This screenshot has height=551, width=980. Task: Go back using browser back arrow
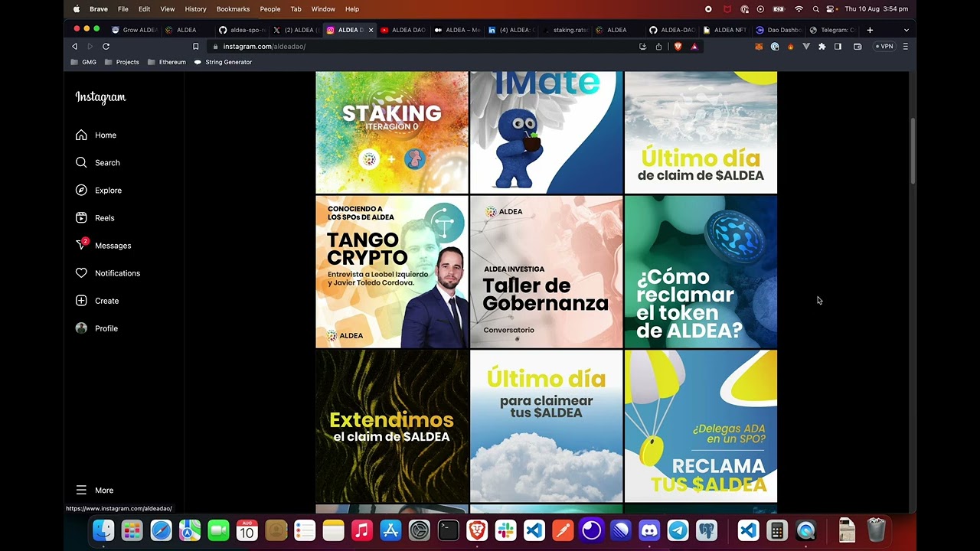point(74,47)
